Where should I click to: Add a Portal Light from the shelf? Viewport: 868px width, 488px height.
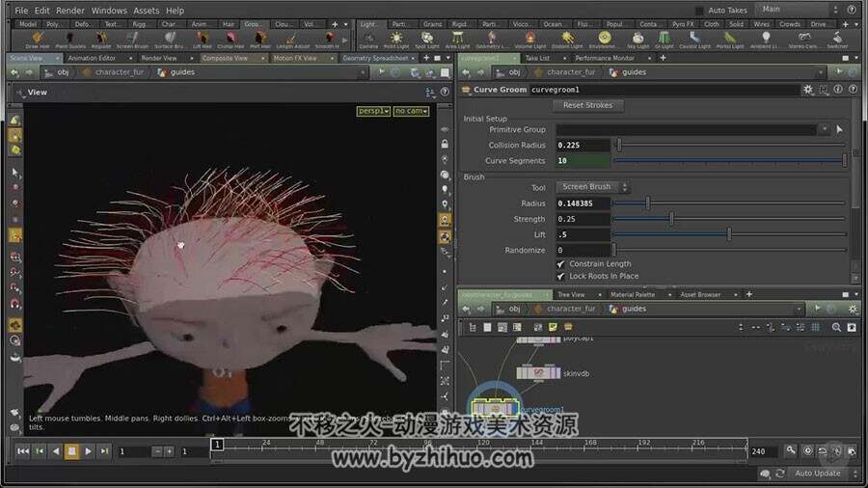[x=730, y=40]
